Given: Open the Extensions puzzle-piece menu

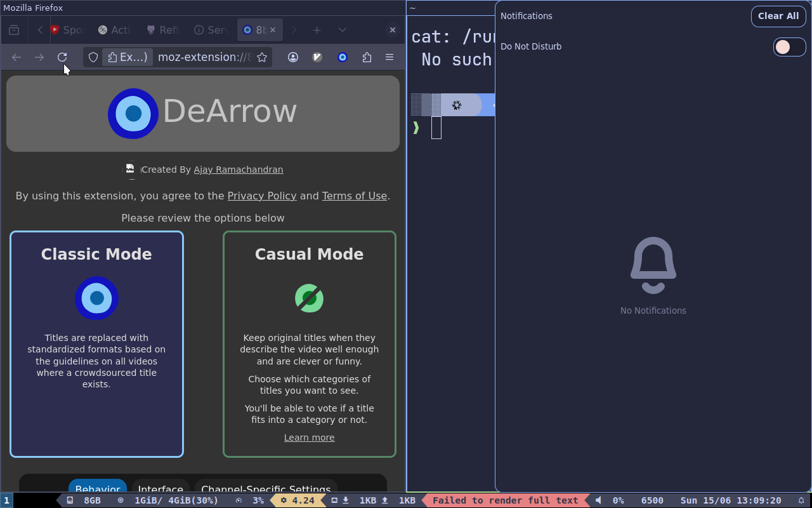Looking at the screenshot, I should (x=367, y=57).
